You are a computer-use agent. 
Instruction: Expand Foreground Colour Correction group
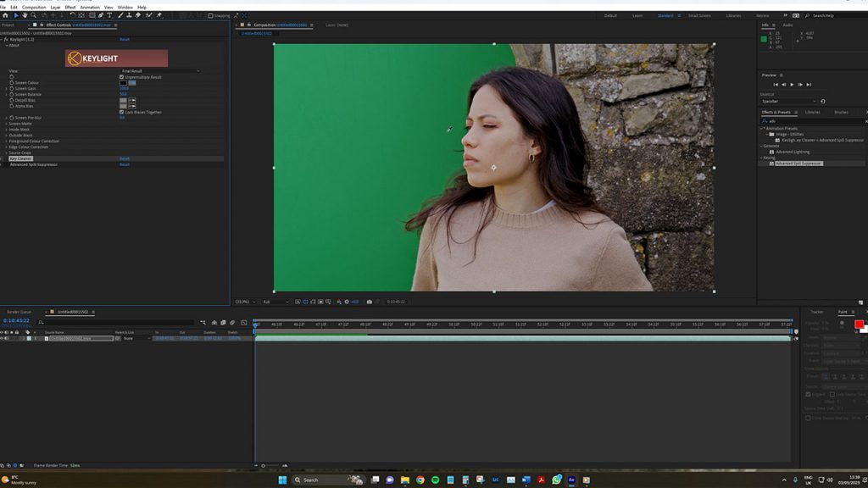(x=7, y=141)
